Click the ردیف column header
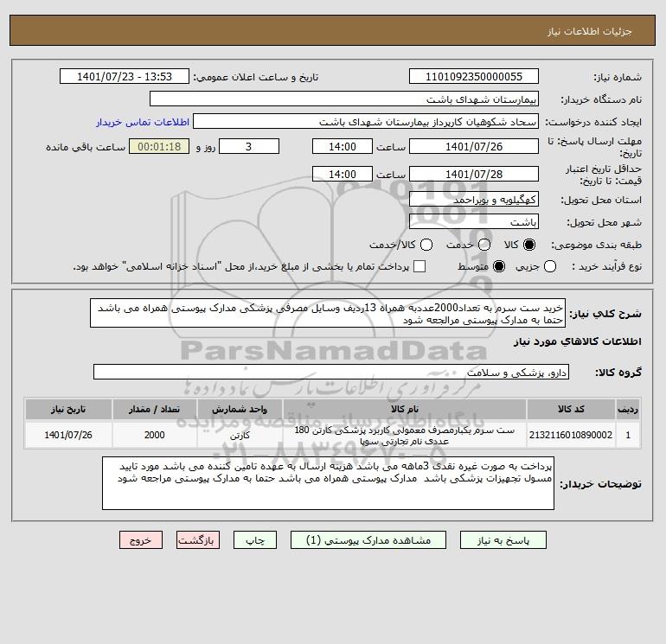This screenshot has height=644, width=666. click(628, 409)
